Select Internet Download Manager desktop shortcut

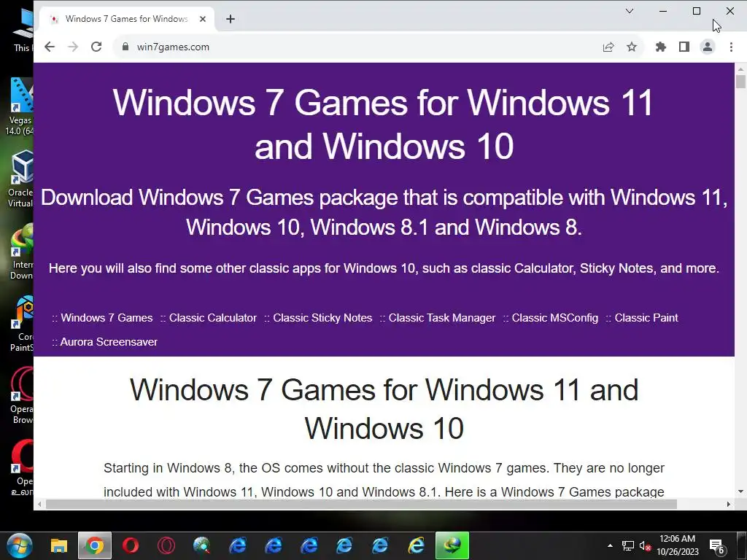point(22,252)
